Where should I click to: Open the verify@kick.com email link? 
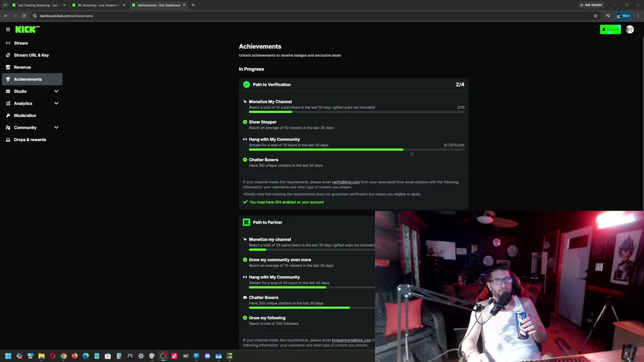[x=346, y=182]
